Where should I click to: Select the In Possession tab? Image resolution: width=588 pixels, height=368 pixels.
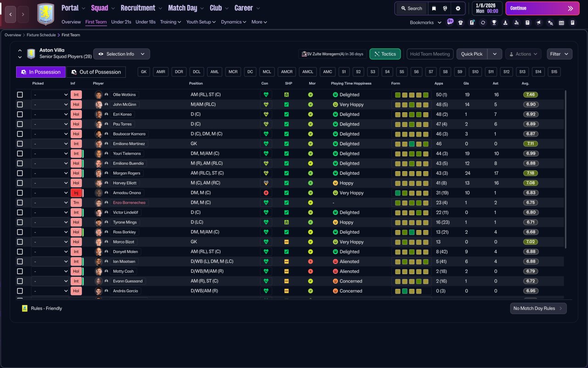[41, 72]
